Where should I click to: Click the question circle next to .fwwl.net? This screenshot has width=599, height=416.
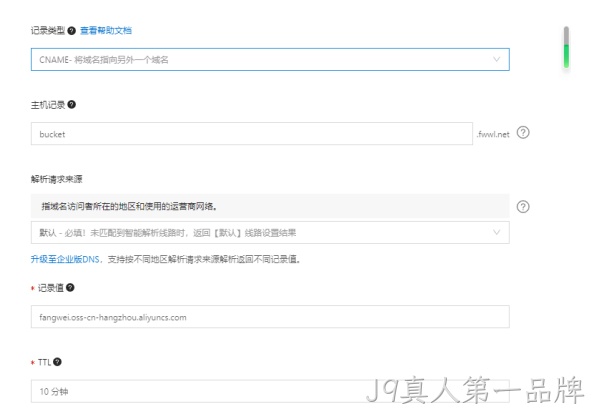point(523,133)
